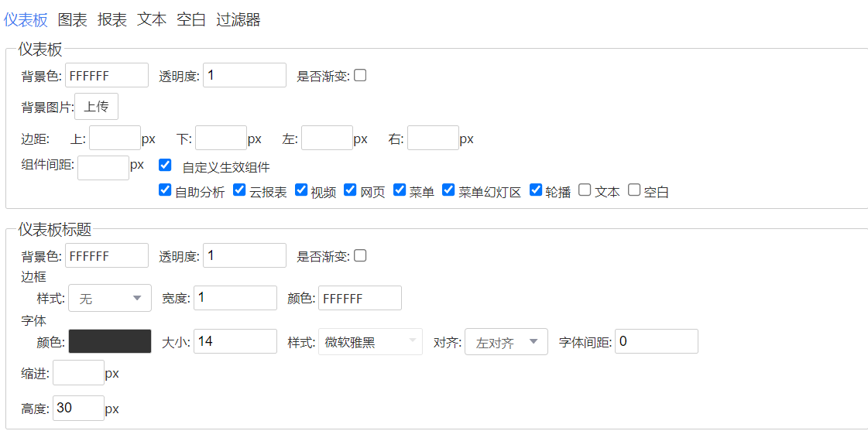
Task: Switch to the 图表 tab
Action: pos(73,20)
